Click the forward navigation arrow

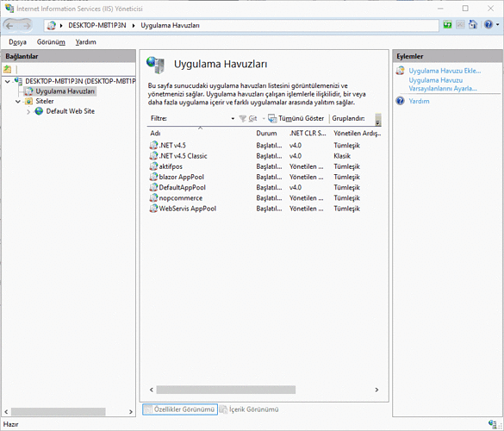pyautogui.click(x=26, y=26)
